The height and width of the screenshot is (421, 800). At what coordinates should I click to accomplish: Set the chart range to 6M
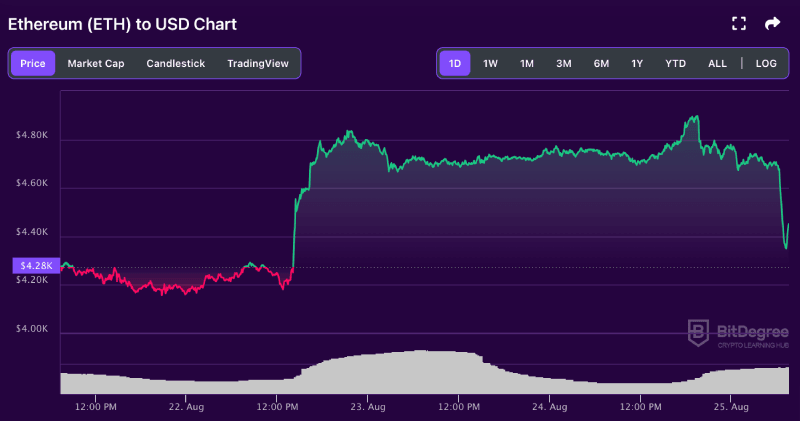(601, 63)
